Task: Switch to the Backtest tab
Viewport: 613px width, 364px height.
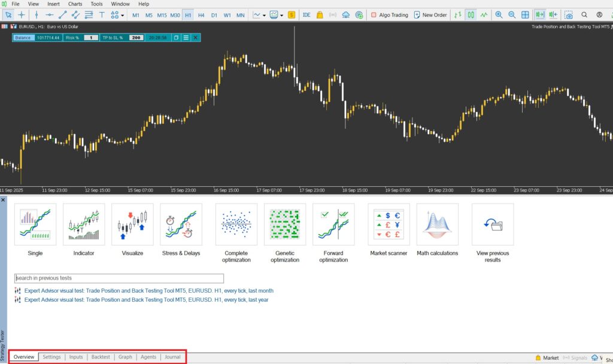Action: pyautogui.click(x=101, y=357)
